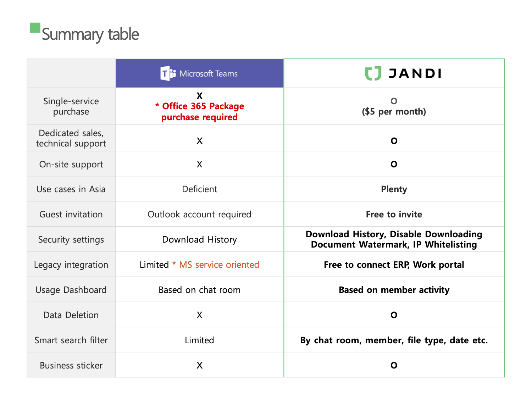
Task: Select the Single-service purchase row label
Action: 71,106
